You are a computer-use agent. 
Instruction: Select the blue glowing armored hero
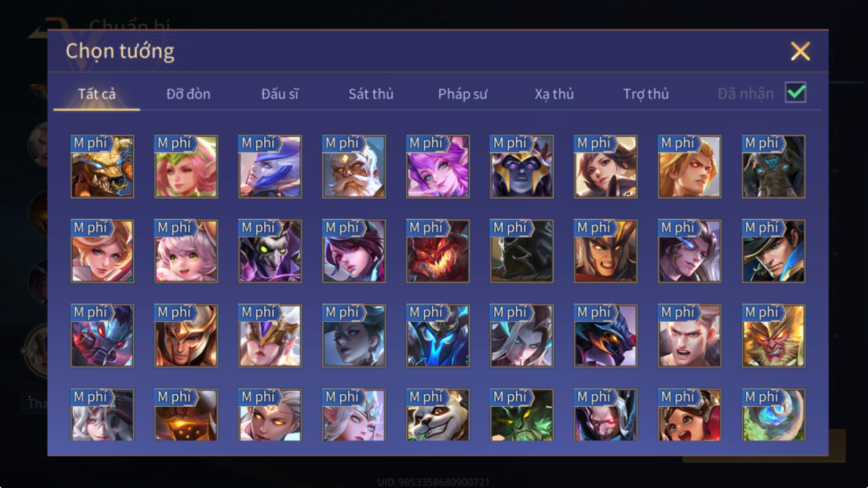pos(437,336)
